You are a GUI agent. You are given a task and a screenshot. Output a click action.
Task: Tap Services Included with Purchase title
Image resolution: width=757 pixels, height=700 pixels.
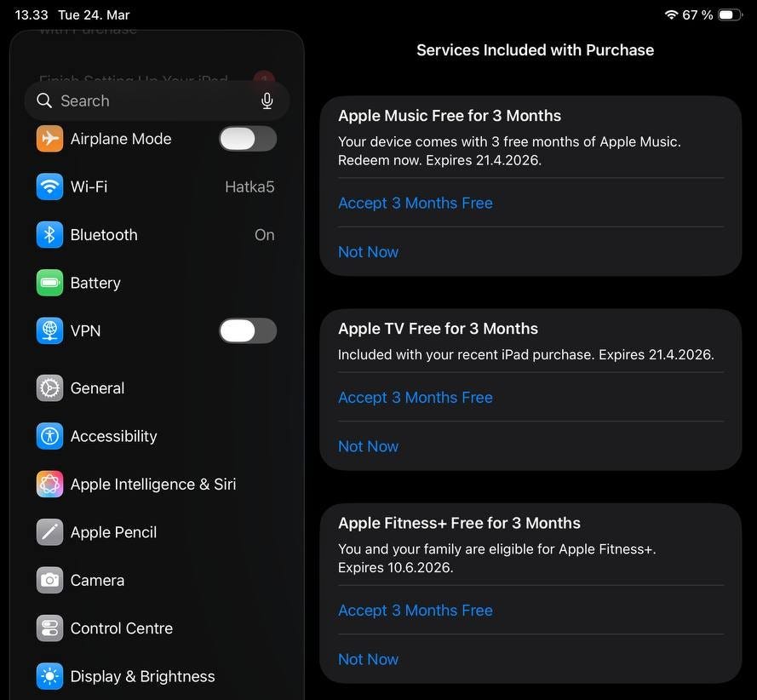click(536, 49)
